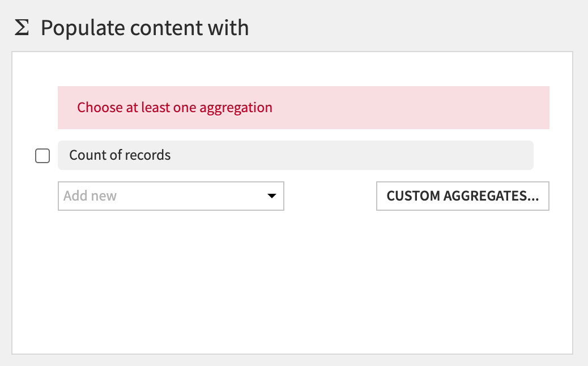Click the black dropdown arrow caret
The width and height of the screenshot is (588, 366).
(271, 196)
